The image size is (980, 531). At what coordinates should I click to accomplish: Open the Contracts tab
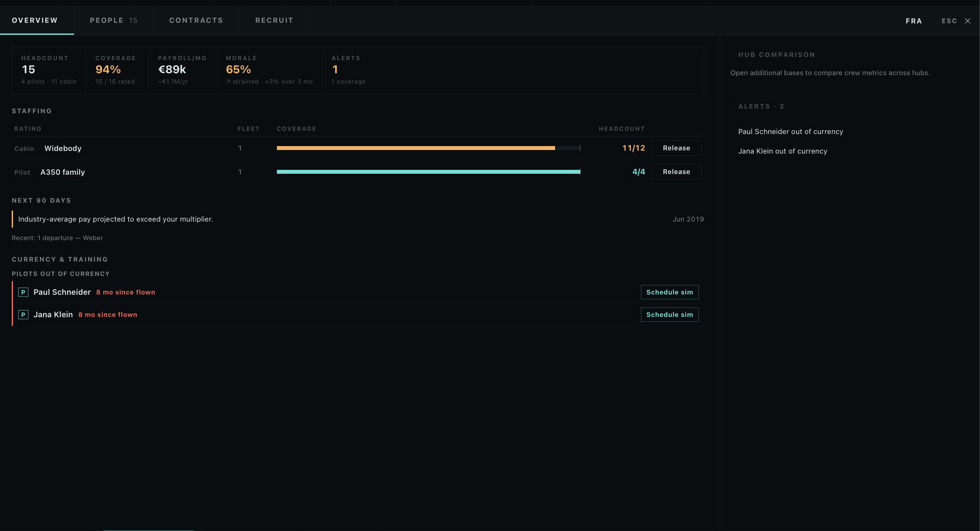[196, 20]
